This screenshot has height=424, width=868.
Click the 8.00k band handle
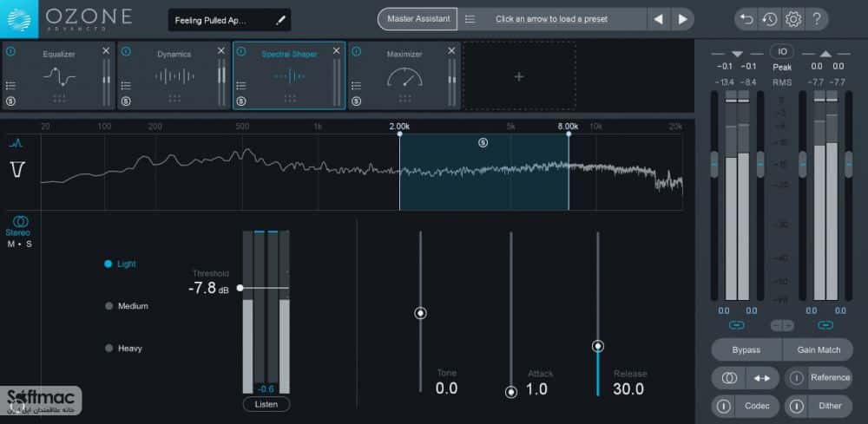(569, 134)
